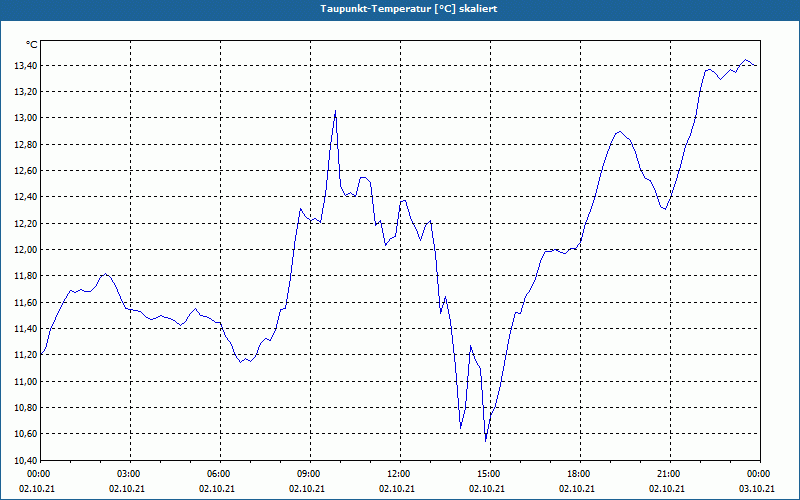Select the '13,40' y-axis label
This screenshot has height=500, width=800.
click(26, 65)
